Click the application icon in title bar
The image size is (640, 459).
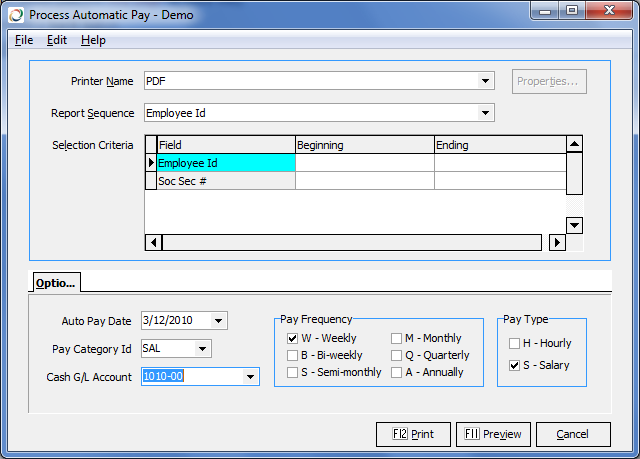[x=15, y=15]
